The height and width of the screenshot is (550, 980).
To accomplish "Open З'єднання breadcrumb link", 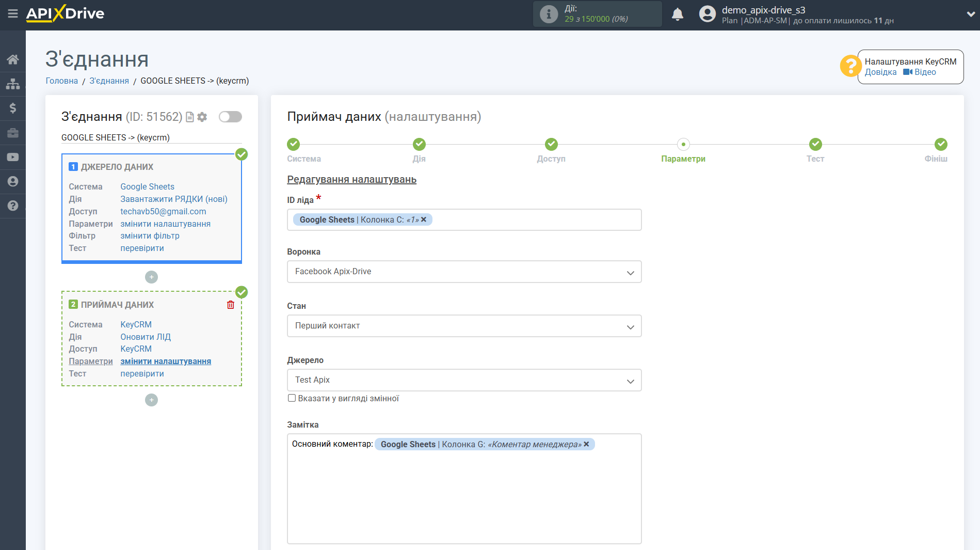I will tap(109, 81).
